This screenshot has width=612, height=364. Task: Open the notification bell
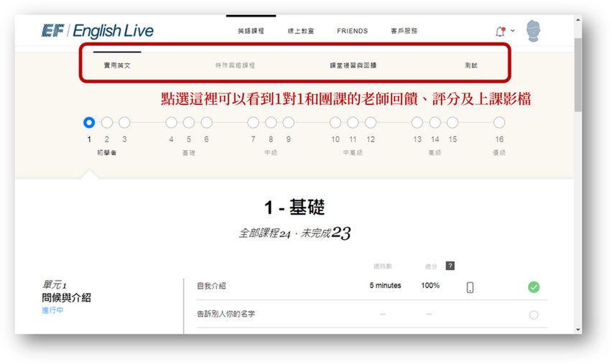(x=500, y=32)
